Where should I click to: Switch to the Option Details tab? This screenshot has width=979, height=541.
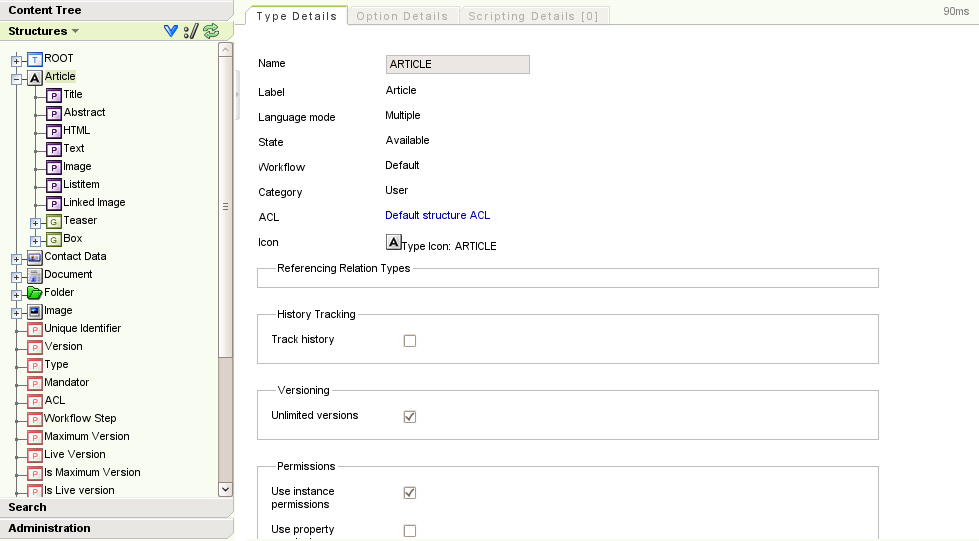(x=402, y=16)
